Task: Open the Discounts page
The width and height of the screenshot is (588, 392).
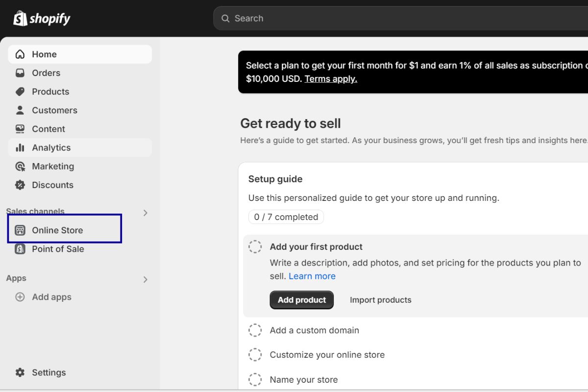Action: (x=80, y=185)
